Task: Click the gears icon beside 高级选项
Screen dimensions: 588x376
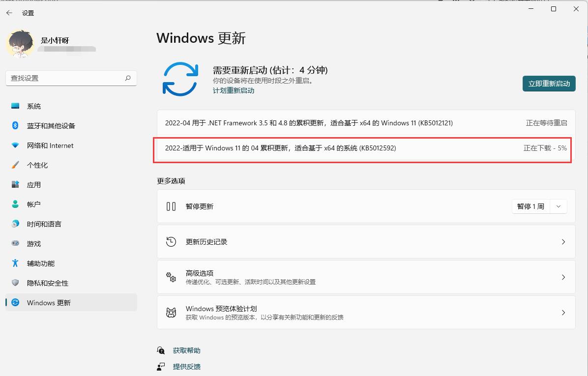Action: pos(171,277)
